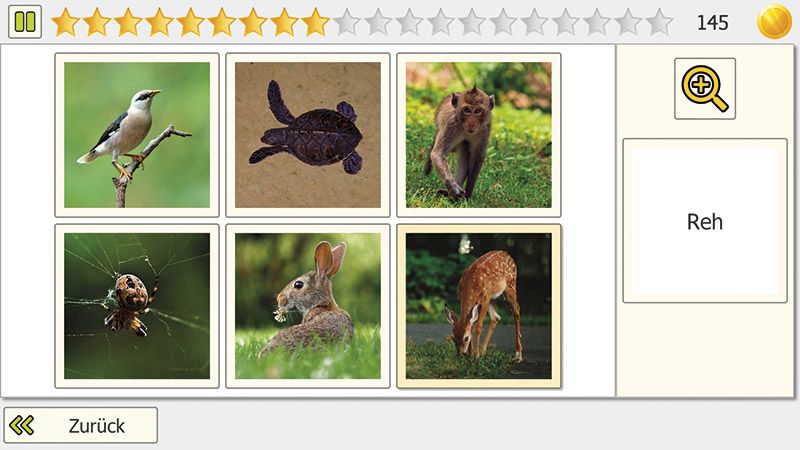Choose the rabbit eating flower picture

[308, 306]
